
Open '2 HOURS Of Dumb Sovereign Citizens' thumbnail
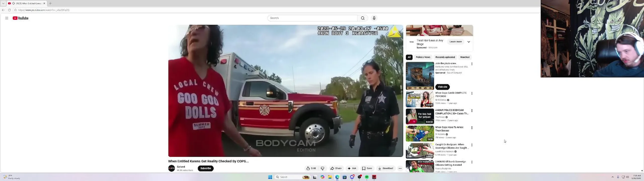click(x=420, y=166)
